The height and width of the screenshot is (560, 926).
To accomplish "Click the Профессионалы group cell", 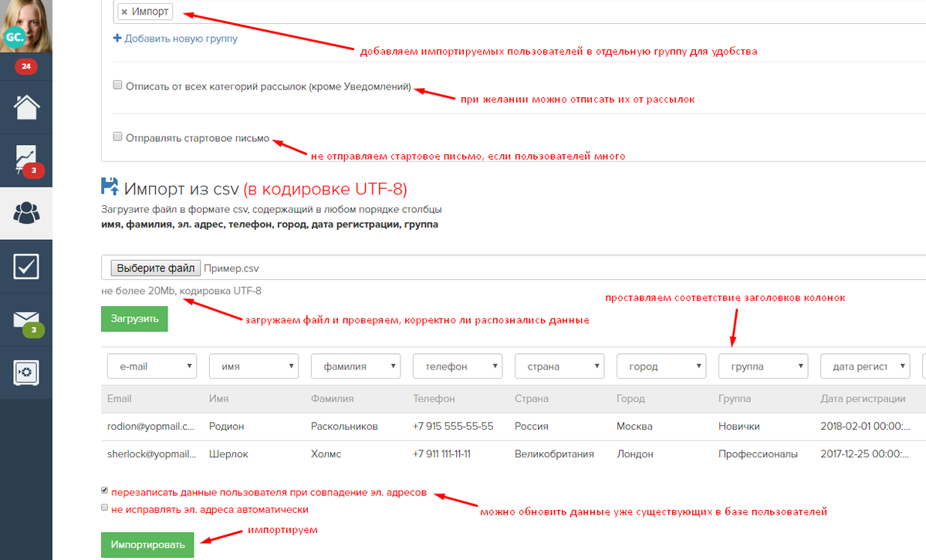I will point(758,454).
